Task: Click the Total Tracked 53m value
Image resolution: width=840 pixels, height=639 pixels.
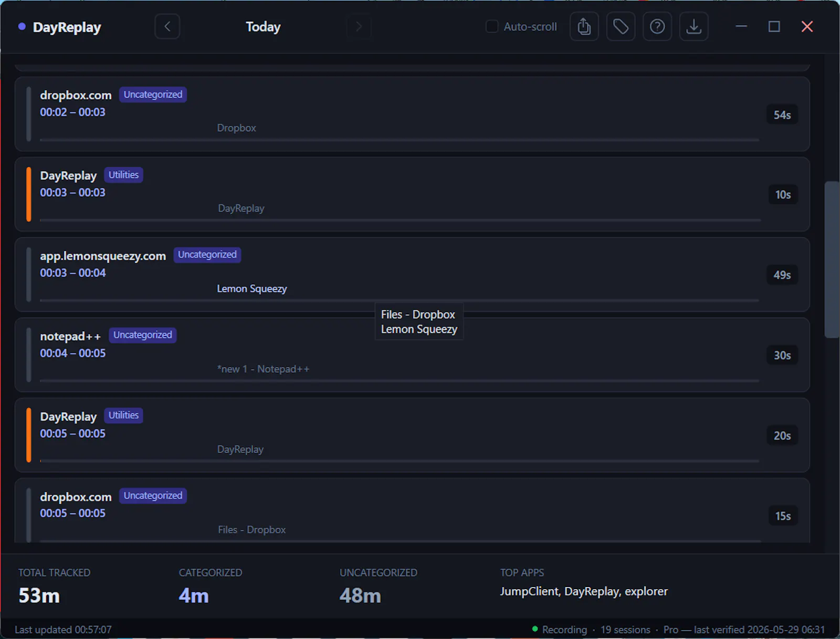Action: 39,595
